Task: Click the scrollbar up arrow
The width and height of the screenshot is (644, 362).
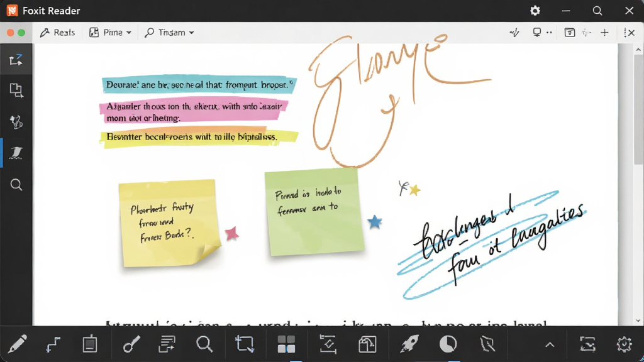Action: click(638, 49)
